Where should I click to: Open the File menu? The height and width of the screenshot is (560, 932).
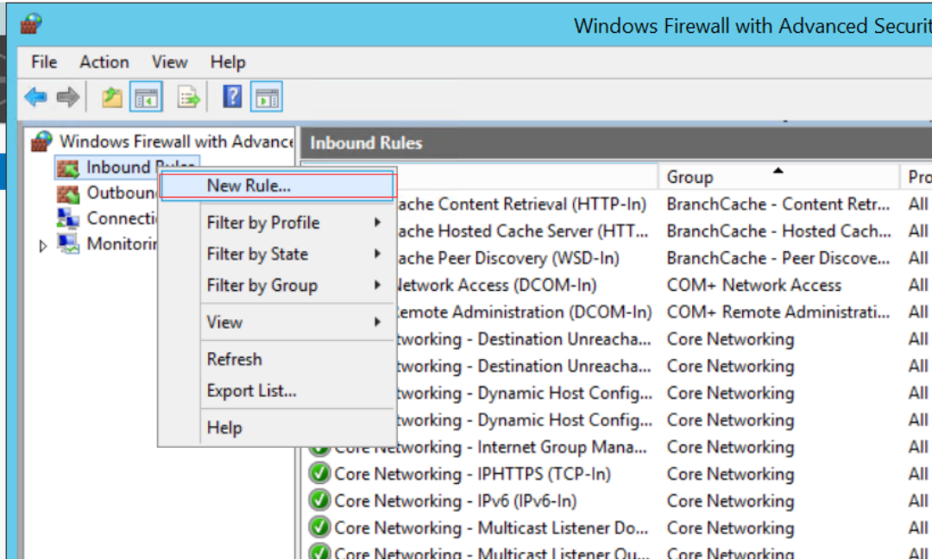[44, 62]
